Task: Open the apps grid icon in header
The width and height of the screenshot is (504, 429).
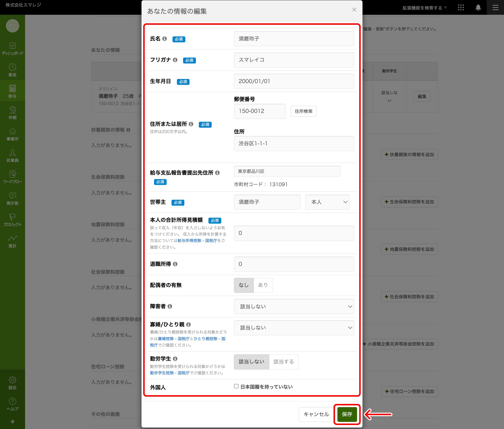Action: (461, 8)
